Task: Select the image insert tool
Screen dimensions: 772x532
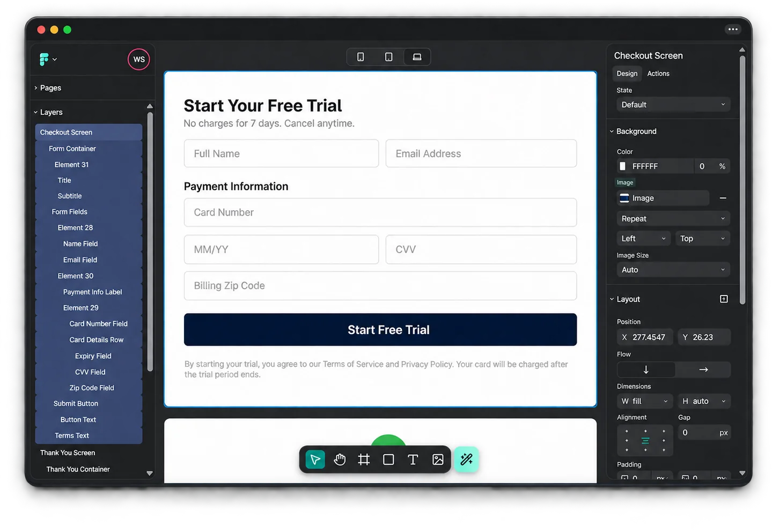Action: click(438, 460)
